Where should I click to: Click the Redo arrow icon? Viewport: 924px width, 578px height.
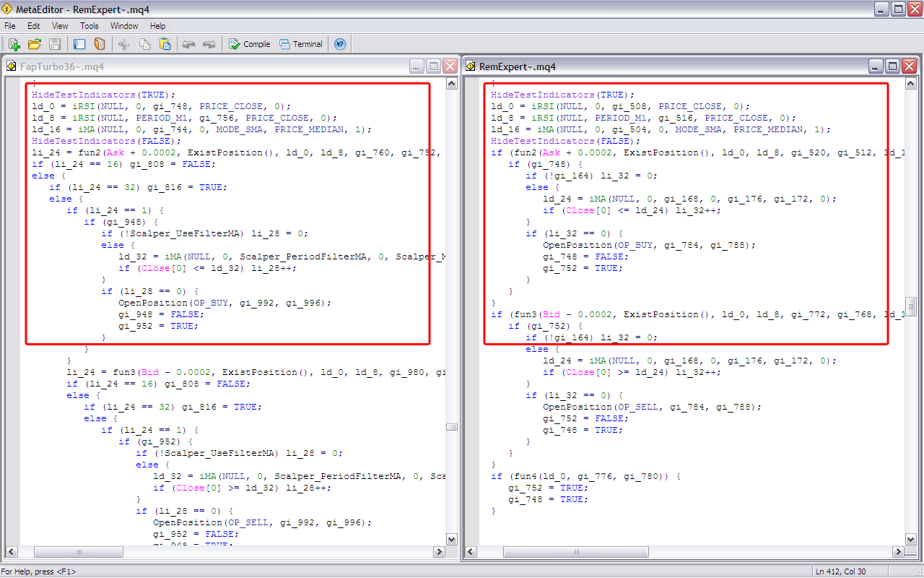click(209, 44)
